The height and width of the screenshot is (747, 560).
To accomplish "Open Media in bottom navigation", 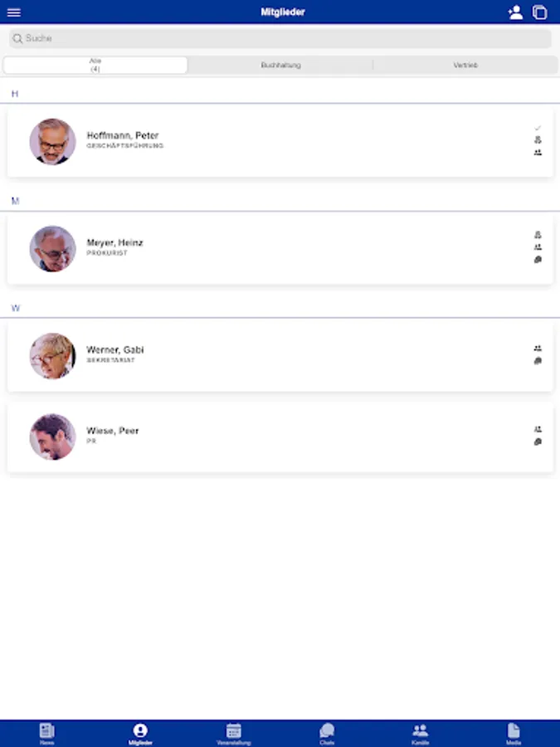I will [514, 734].
